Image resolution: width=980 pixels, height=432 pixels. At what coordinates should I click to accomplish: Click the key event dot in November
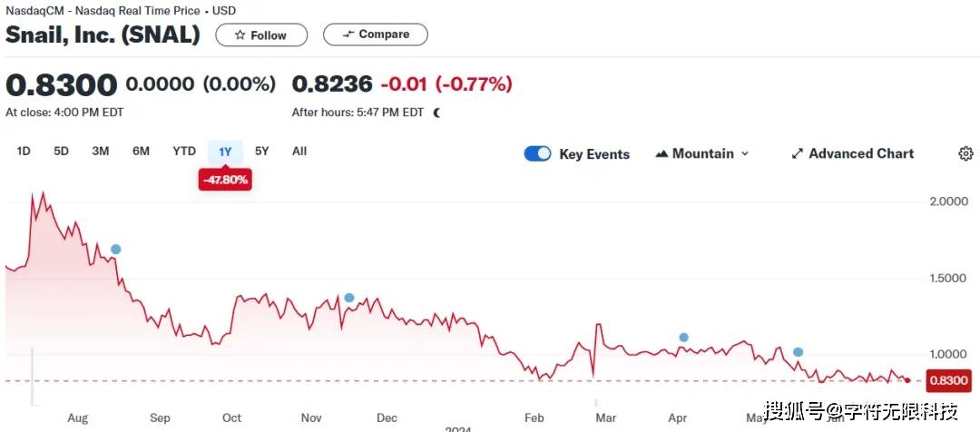click(x=349, y=298)
